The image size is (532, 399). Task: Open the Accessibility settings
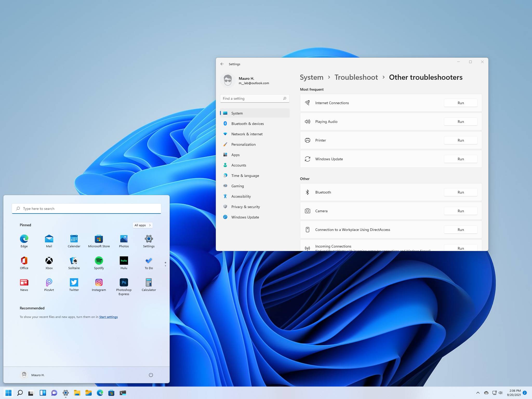241,196
